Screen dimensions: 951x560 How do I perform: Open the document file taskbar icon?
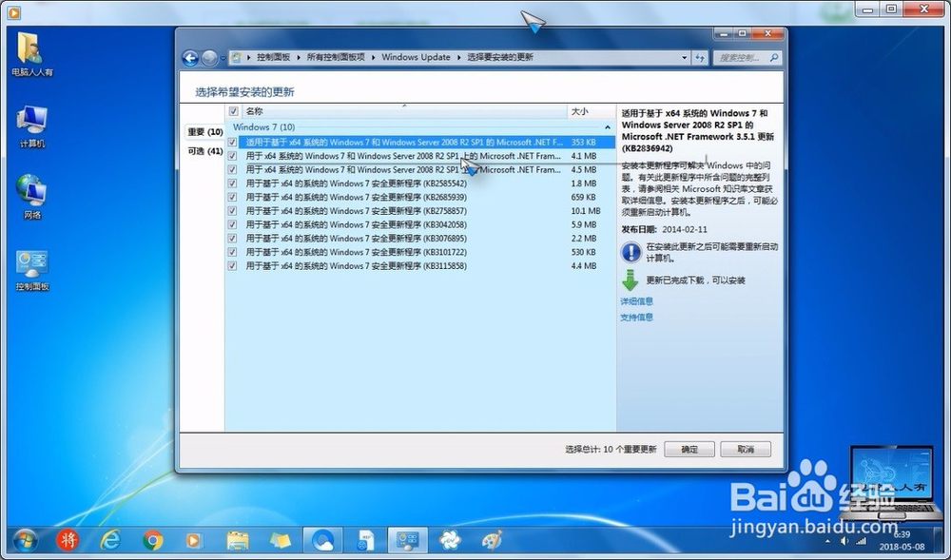365,539
